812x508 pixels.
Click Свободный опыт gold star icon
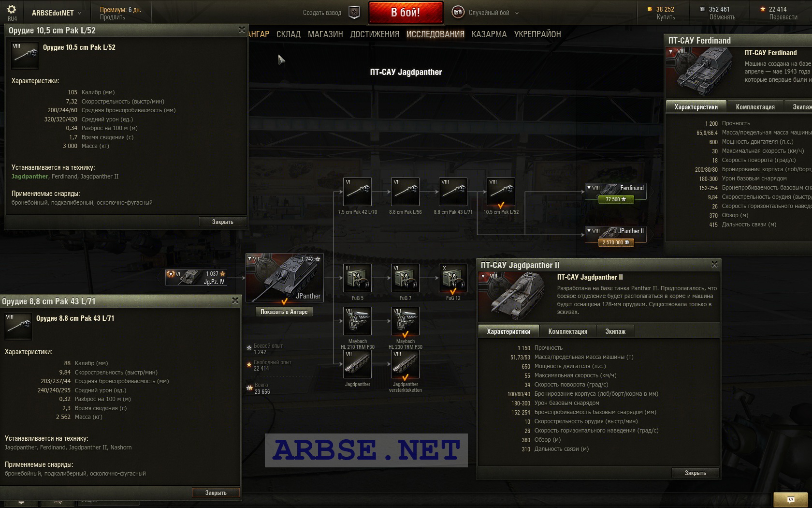click(249, 364)
